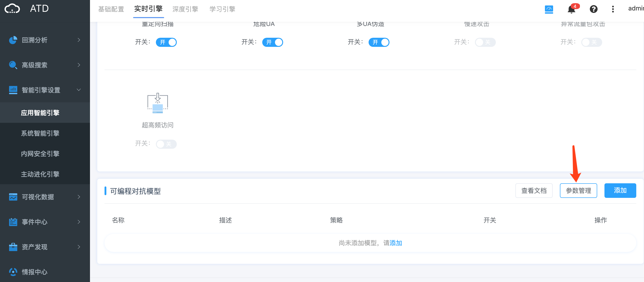Click the 描述 column header
644x282 pixels.
coord(225,220)
